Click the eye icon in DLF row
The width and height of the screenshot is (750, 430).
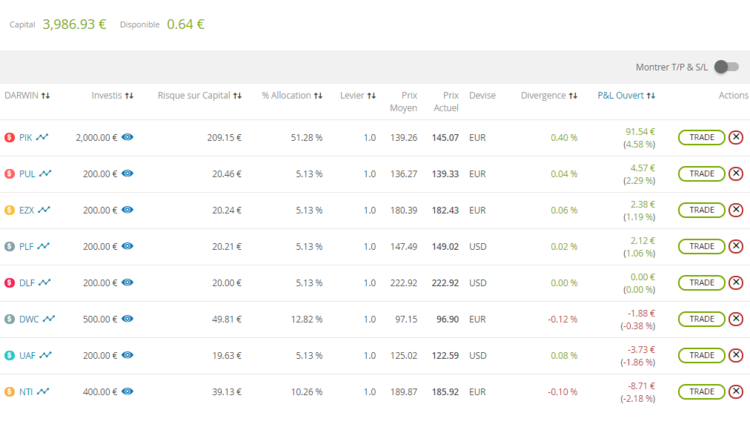coord(128,282)
